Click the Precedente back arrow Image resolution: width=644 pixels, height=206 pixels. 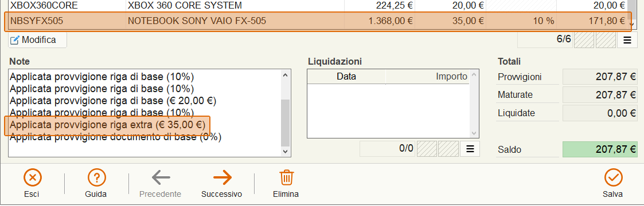click(161, 178)
